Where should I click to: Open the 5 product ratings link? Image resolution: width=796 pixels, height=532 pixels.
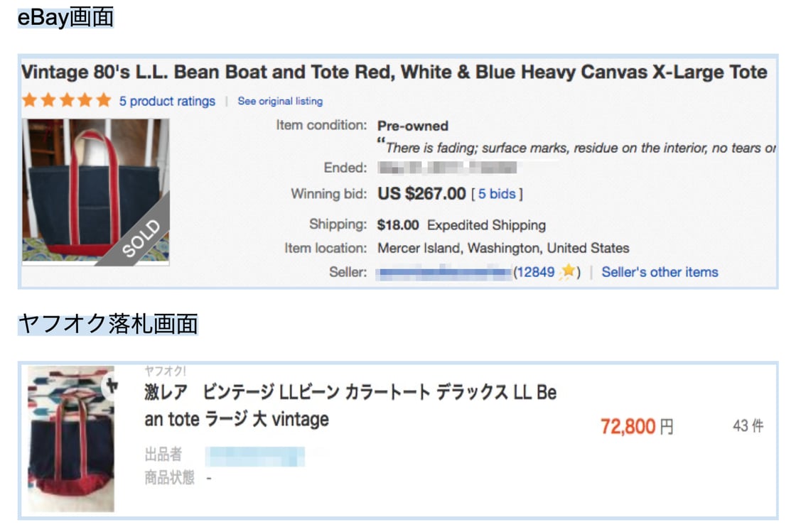pyautogui.click(x=167, y=101)
